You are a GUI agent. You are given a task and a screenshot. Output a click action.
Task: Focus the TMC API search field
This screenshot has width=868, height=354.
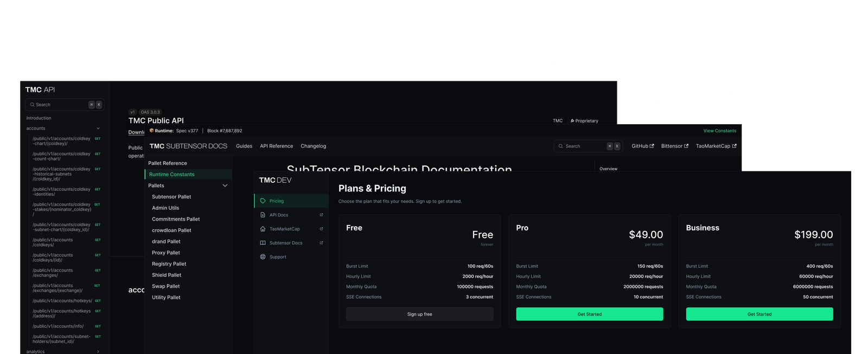64,105
